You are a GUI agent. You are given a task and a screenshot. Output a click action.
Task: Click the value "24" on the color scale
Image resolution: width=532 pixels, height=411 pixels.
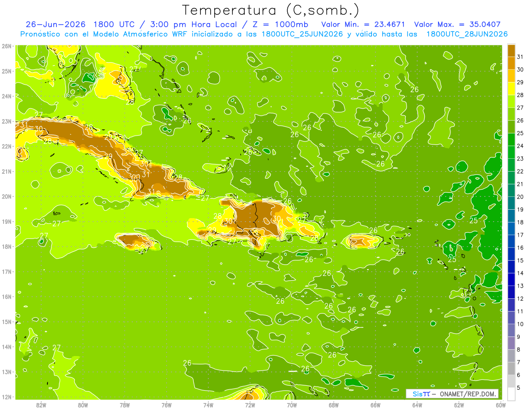tap(520, 146)
